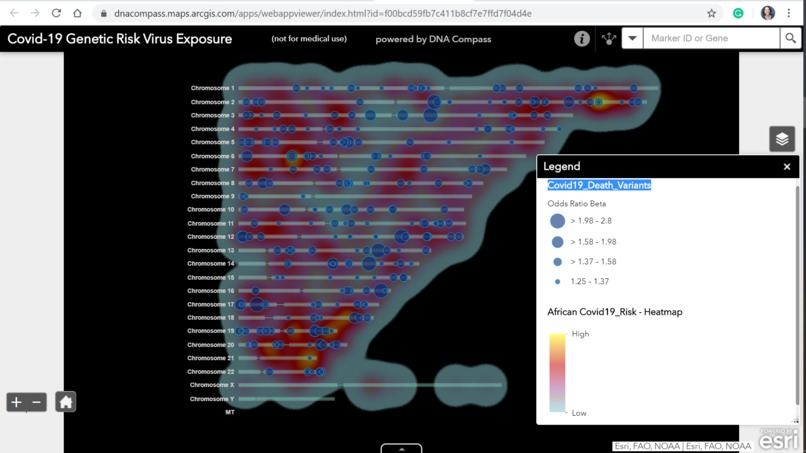The image size is (806, 453).
Task: Click the Legend panel title
Action: 562,167
